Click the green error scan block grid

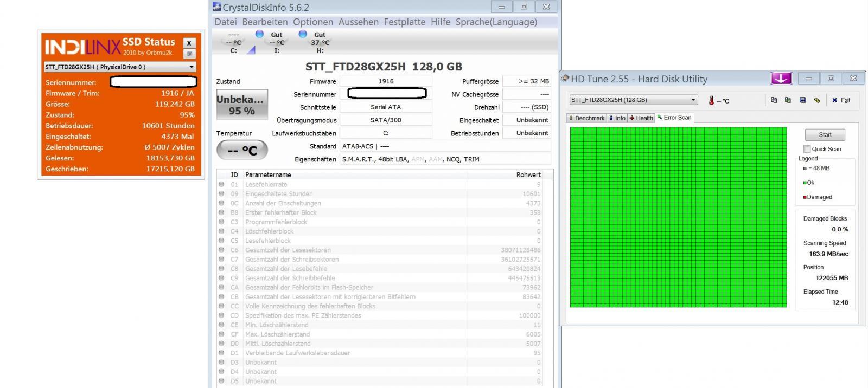678,217
